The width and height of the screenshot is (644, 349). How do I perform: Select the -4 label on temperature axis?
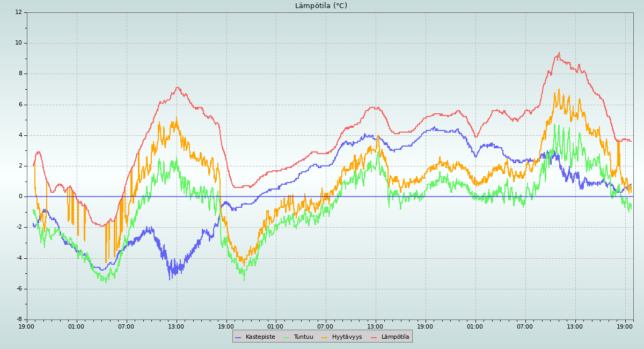pos(19,258)
